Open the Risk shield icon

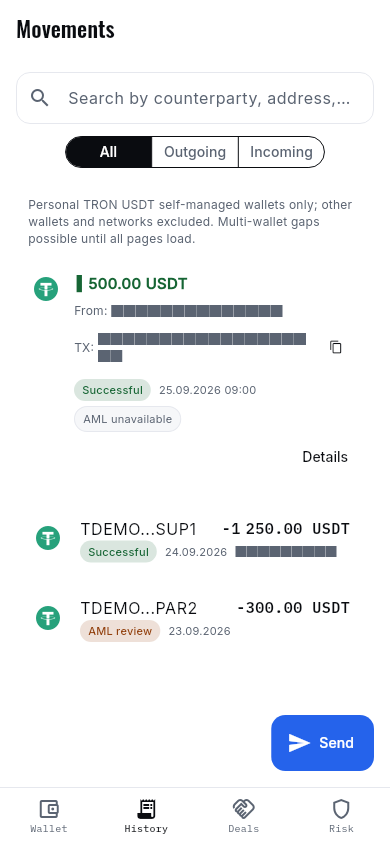(x=341, y=808)
